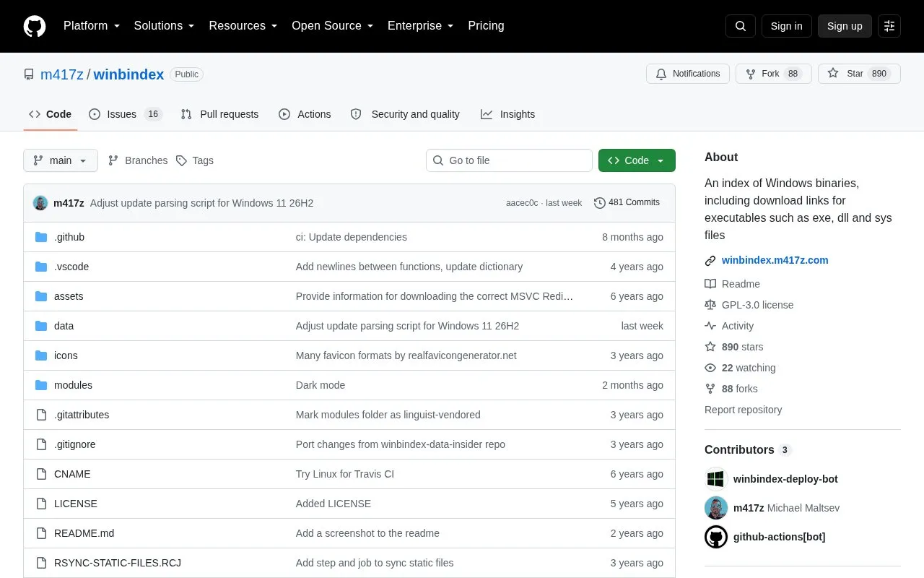Click the .github folder icon

tap(41, 237)
